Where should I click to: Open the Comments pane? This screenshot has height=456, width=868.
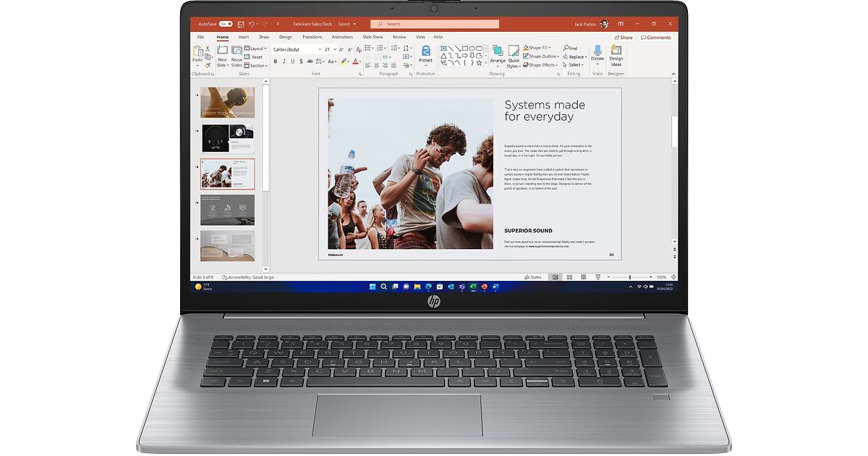[656, 38]
